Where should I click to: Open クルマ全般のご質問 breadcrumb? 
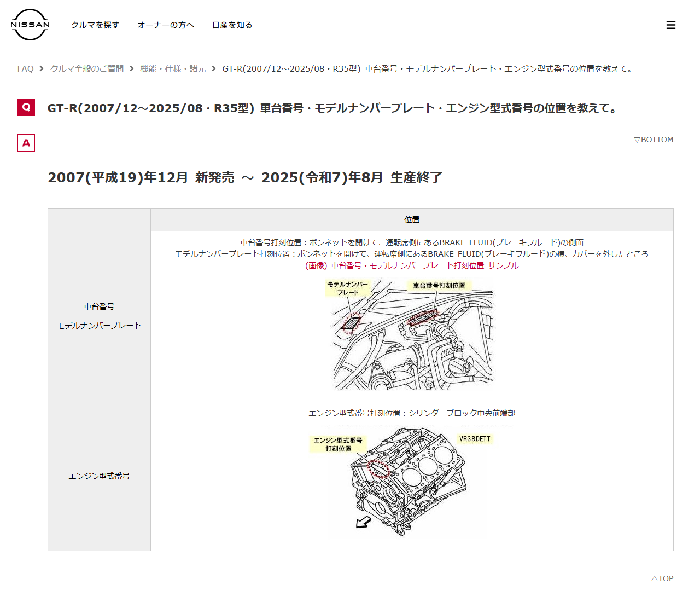tap(87, 69)
